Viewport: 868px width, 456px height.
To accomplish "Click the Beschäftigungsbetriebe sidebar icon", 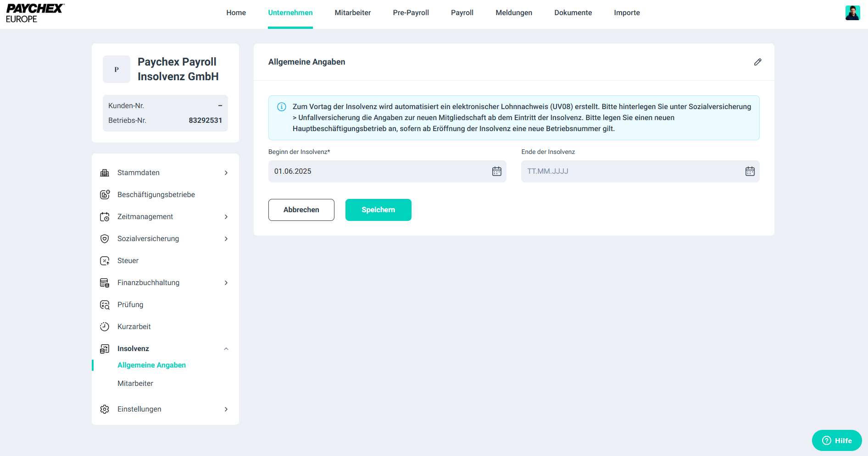I will pos(105,195).
